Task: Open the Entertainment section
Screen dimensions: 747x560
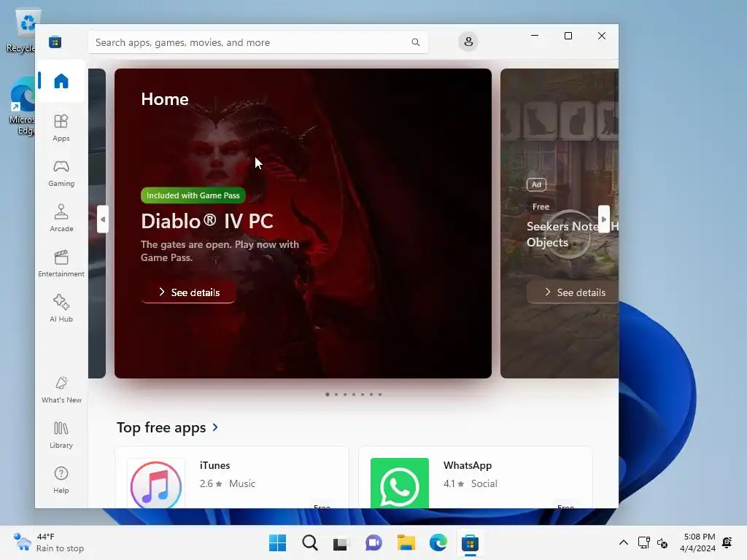Action: tap(61, 263)
